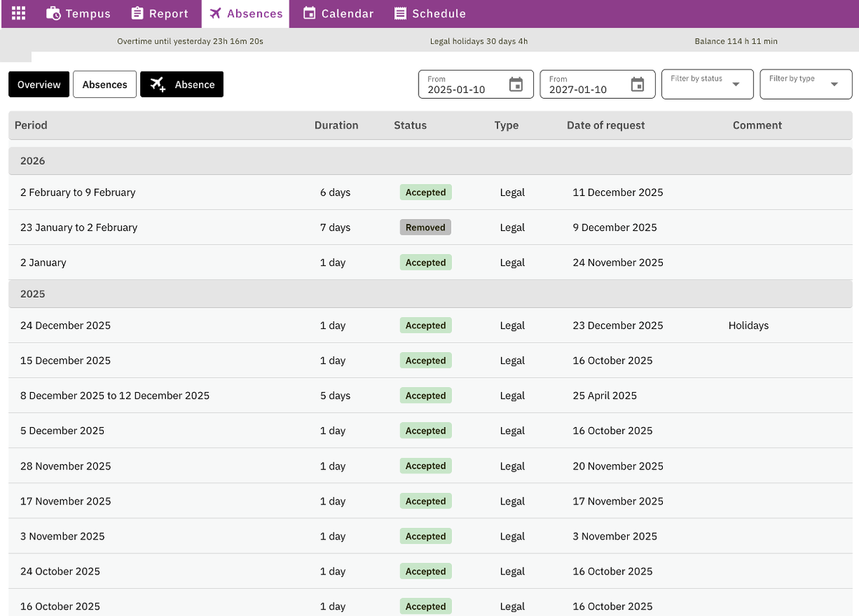Click the '5 days' duration cell
This screenshot has height=616, width=859.
pyautogui.click(x=335, y=396)
